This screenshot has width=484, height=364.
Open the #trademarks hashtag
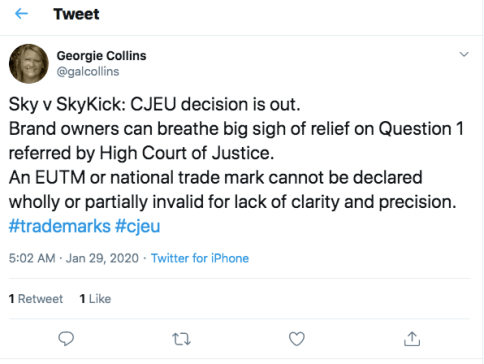[60, 226]
